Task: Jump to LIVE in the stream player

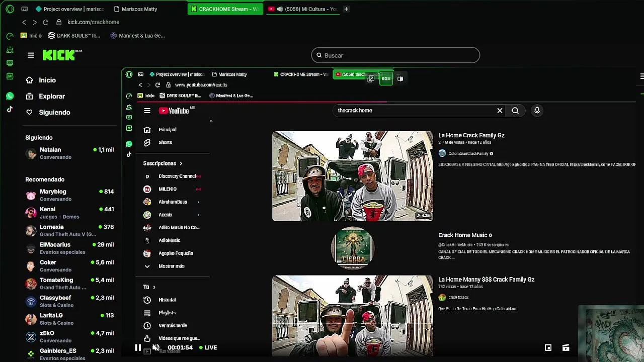Action: [208, 347]
